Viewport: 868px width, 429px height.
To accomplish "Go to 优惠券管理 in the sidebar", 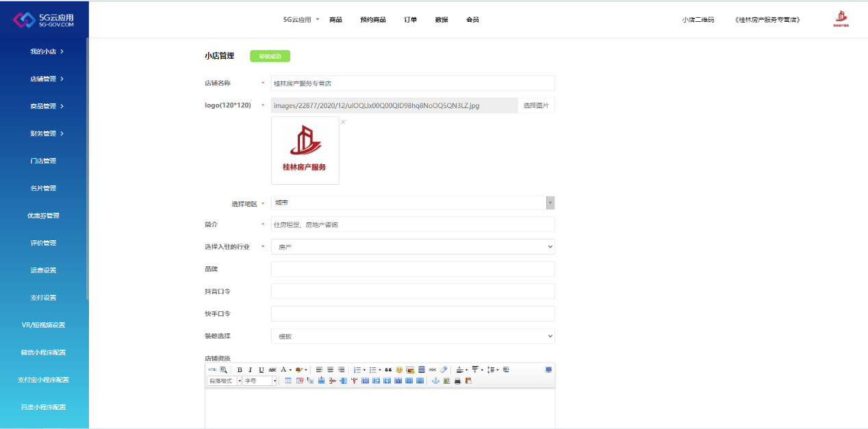I will click(x=43, y=216).
